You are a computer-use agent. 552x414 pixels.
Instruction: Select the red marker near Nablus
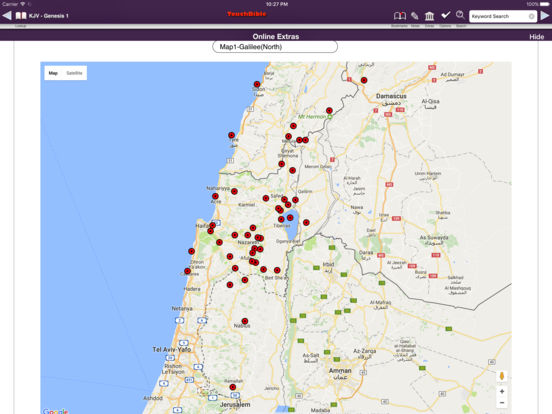pos(245,321)
